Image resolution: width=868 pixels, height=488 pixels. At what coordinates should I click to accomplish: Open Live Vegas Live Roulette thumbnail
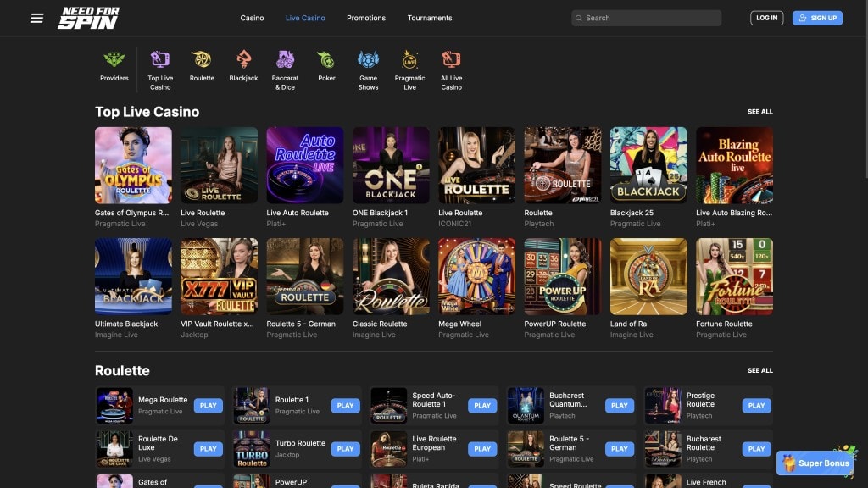tap(220, 165)
